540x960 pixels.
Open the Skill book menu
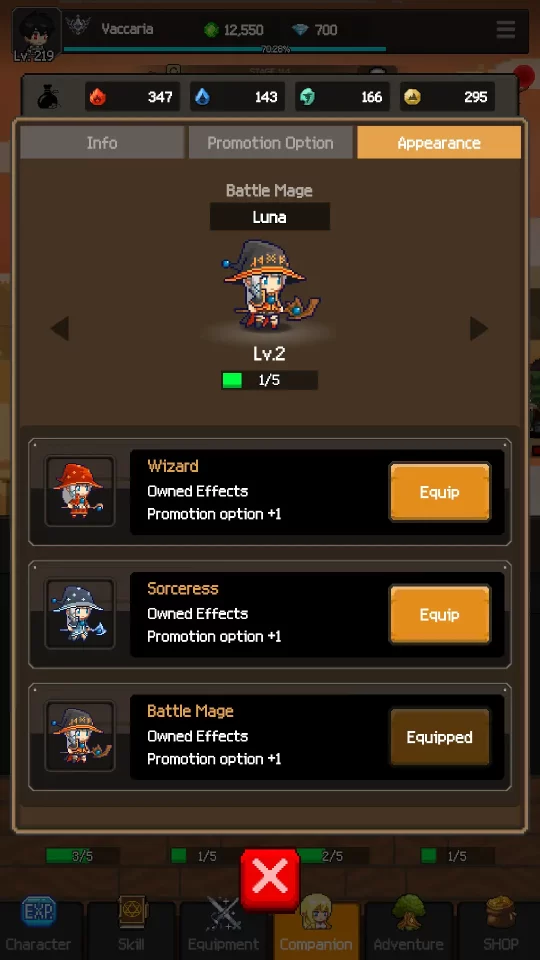pyautogui.click(x=131, y=924)
